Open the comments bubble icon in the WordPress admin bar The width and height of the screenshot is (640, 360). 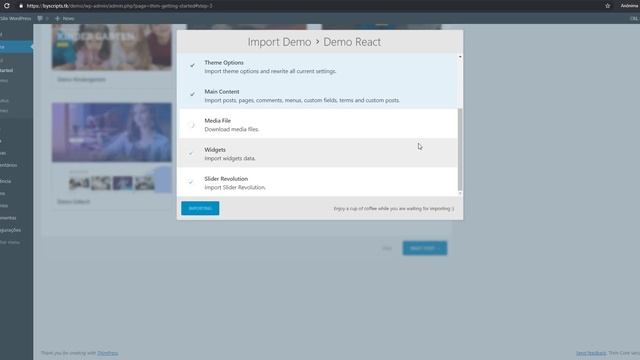point(40,18)
